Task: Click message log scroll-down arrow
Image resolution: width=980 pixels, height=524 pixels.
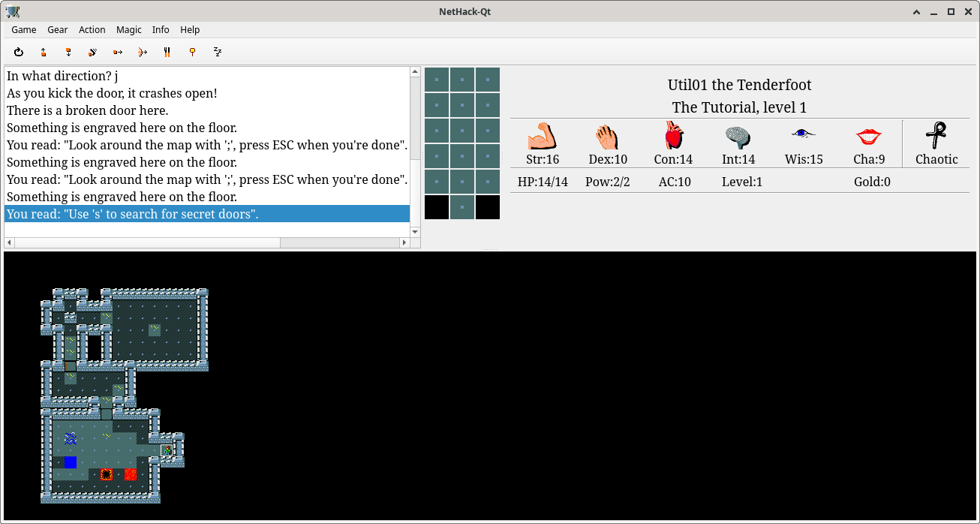Action: pos(415,233)
